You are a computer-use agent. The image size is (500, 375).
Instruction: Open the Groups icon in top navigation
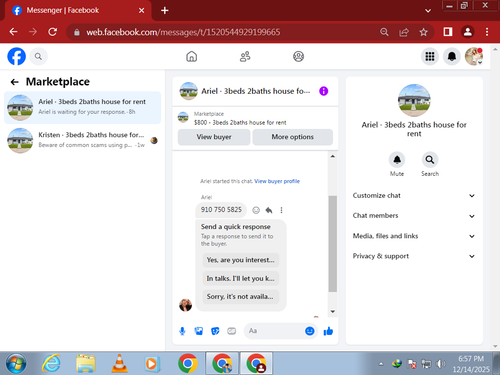[298, 57]
